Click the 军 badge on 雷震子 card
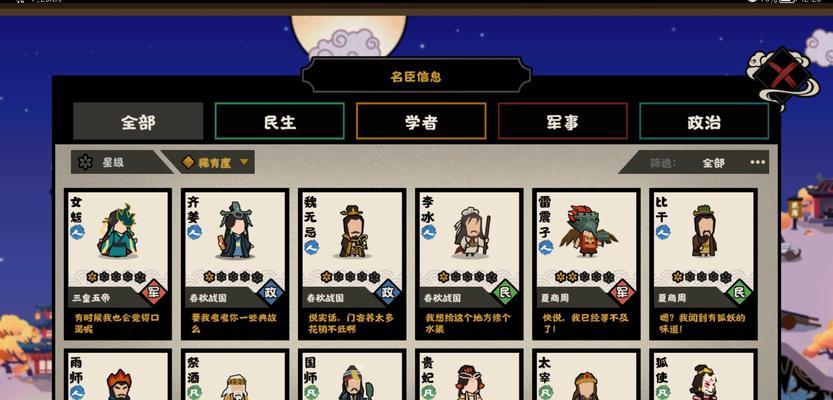 pos(622,292)
